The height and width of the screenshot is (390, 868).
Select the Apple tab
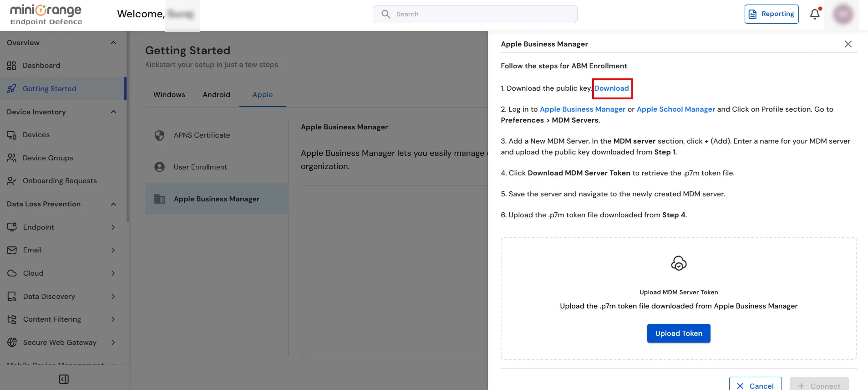tap(263, 95)
